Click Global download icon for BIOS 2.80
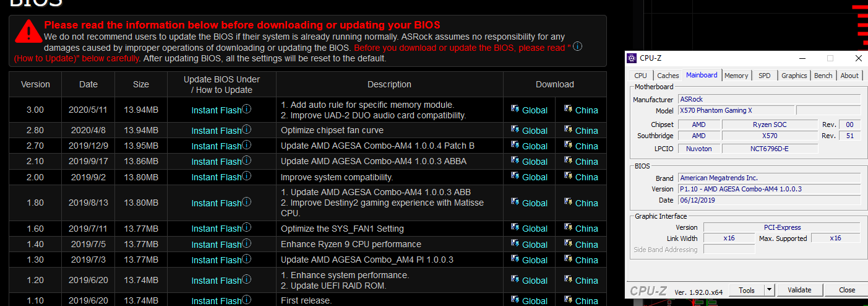Screen dimensions: 868x306 pos(515,129)
